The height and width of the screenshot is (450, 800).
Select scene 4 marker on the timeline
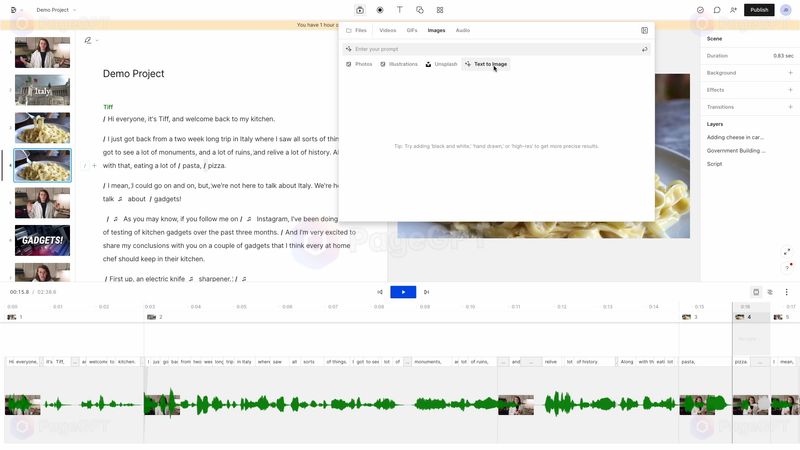pyautogui.click(x=743, y=317)
